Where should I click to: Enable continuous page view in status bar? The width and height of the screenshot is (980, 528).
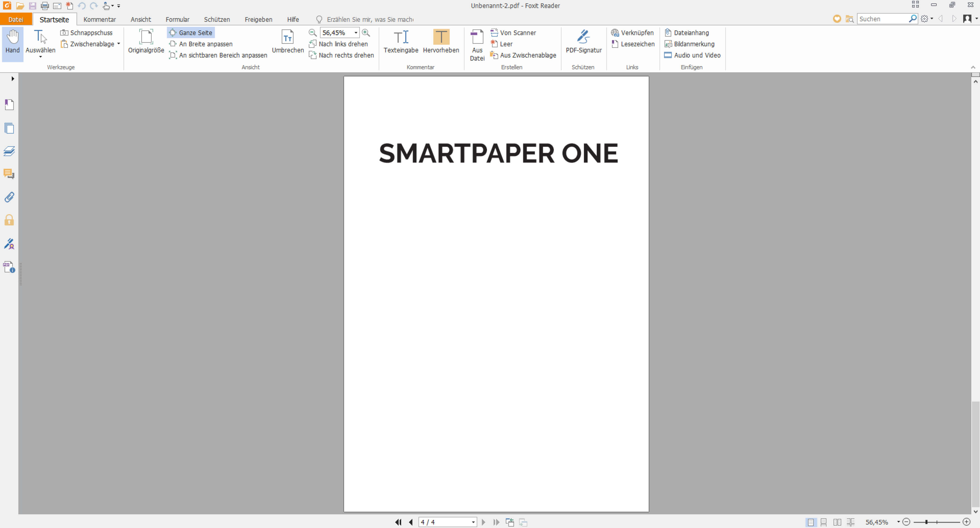click(x=824, y=522)
